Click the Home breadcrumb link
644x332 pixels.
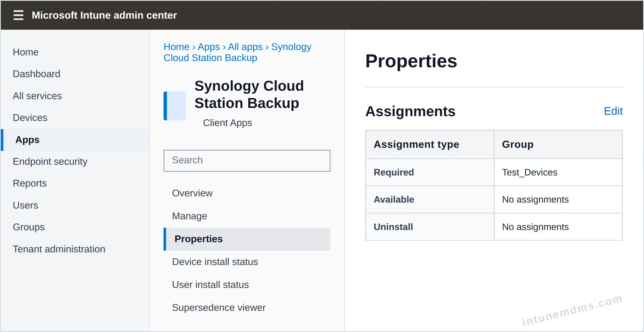(177, 47)
